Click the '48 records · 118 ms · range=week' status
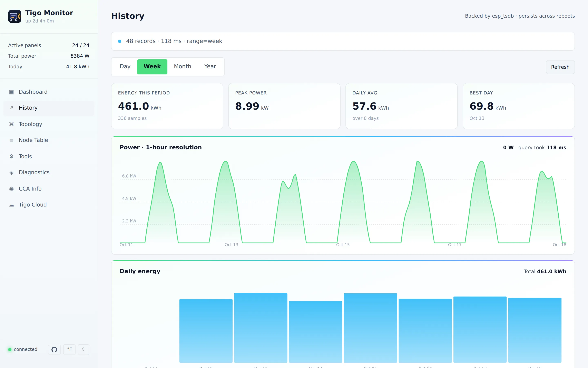 174,41
